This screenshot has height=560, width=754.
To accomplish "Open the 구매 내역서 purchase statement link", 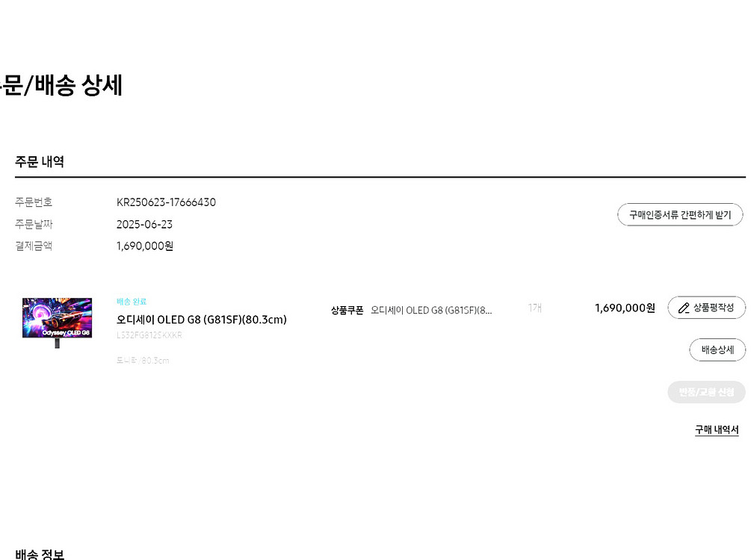I will tap(717, 429).
